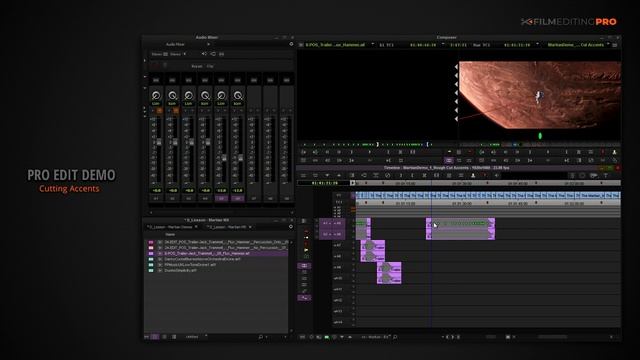
Task: Click the speaker icon in Audio Mixer toolbar
Action: coord(204,54)
